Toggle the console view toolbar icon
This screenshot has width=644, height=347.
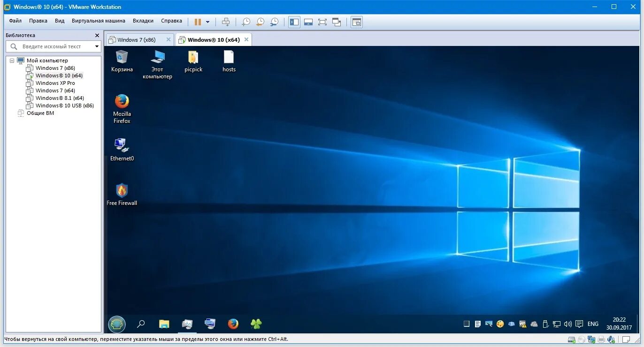coord(357,22)
